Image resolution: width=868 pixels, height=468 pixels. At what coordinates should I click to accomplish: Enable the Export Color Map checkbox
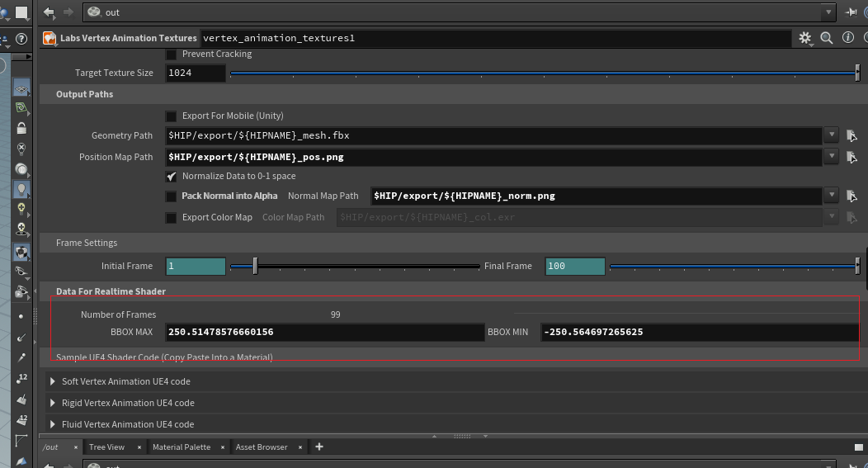click(x=171, y=218)
